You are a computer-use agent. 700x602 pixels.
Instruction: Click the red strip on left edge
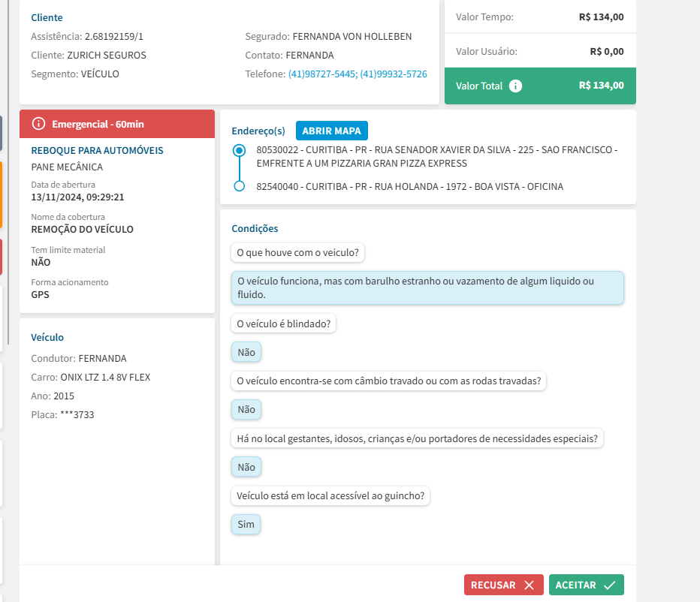pyautogui.click(x=1, y=256)
